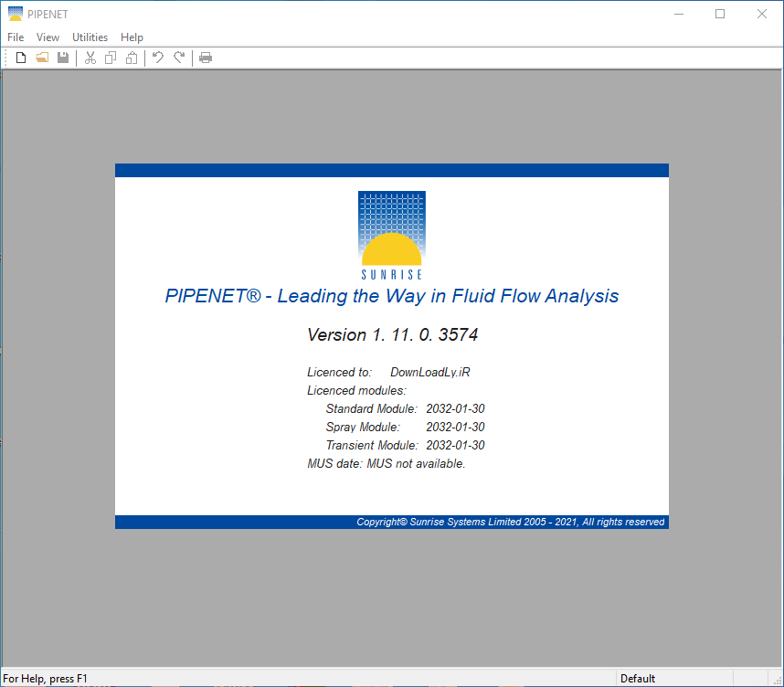
Task: Minimize the PIPENET window
Action: point(678,14)
